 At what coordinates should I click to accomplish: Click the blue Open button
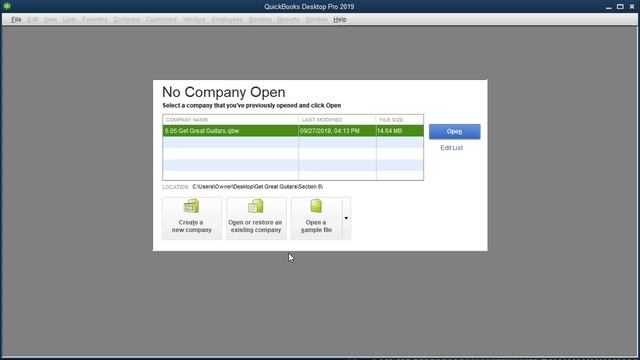454,131
